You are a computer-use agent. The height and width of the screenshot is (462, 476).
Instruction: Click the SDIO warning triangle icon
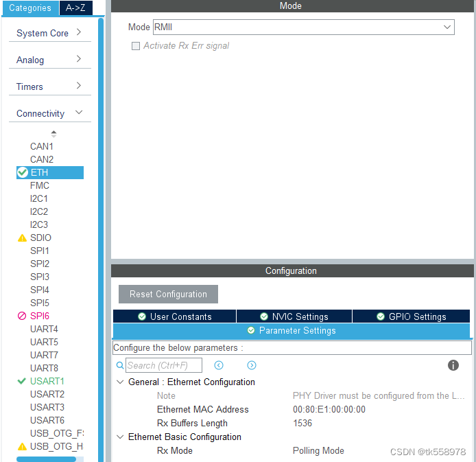(22, 238)
